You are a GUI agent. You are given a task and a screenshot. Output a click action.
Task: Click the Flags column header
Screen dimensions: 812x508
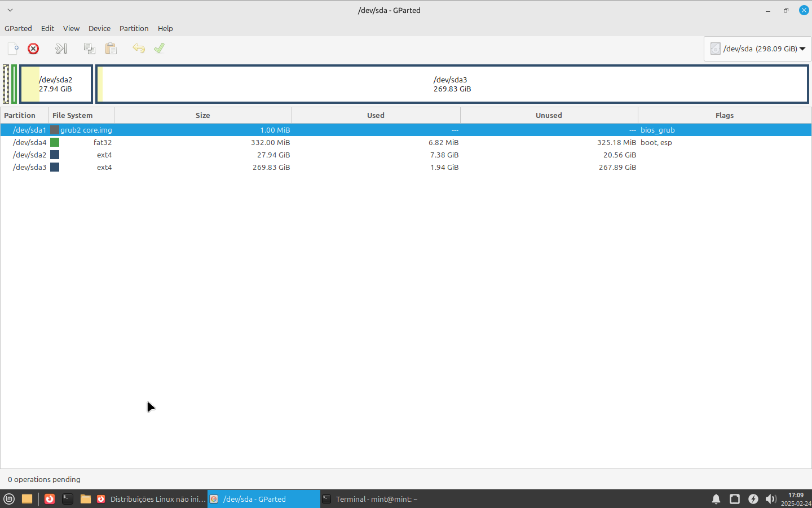coord(725,115)
